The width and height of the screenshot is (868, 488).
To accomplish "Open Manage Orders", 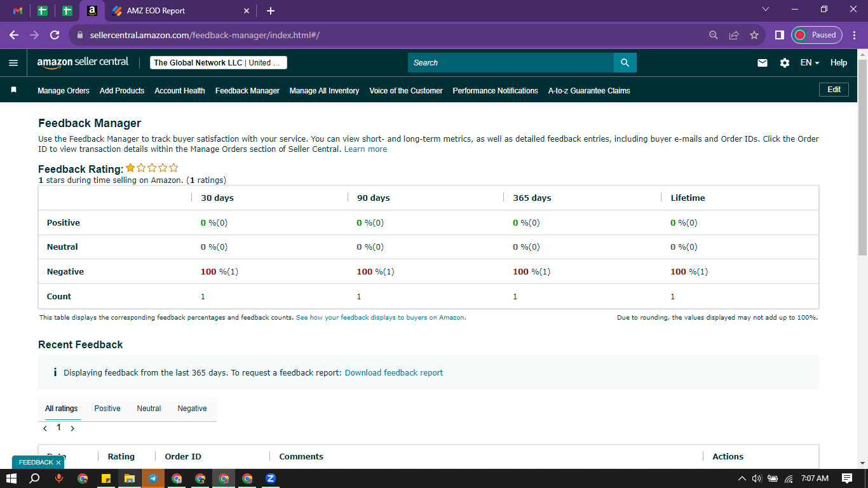I will coord(64,91).
